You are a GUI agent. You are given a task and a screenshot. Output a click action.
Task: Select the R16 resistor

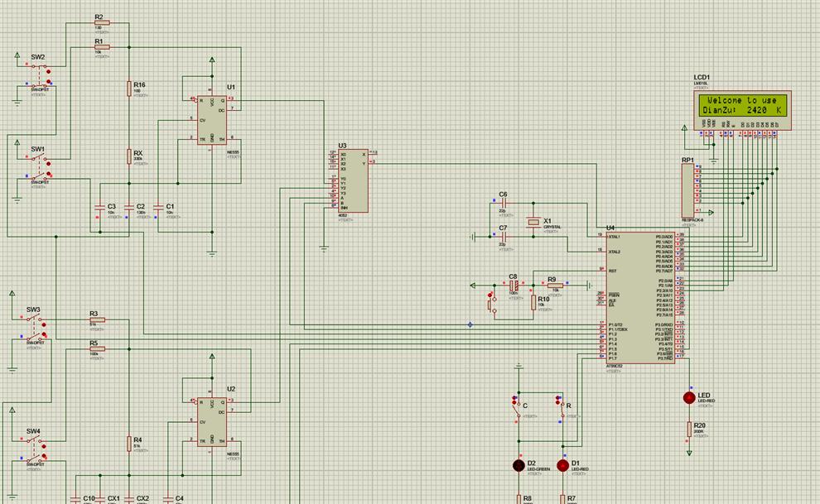129,88
